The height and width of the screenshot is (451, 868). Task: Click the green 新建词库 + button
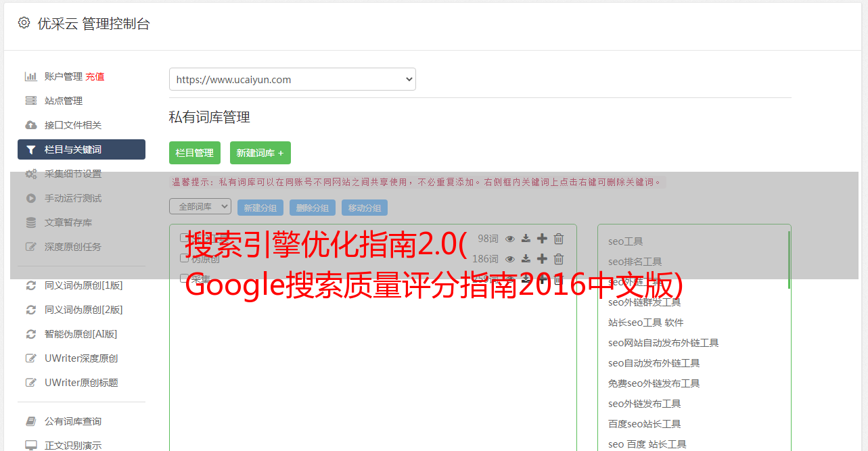[260, 153]
